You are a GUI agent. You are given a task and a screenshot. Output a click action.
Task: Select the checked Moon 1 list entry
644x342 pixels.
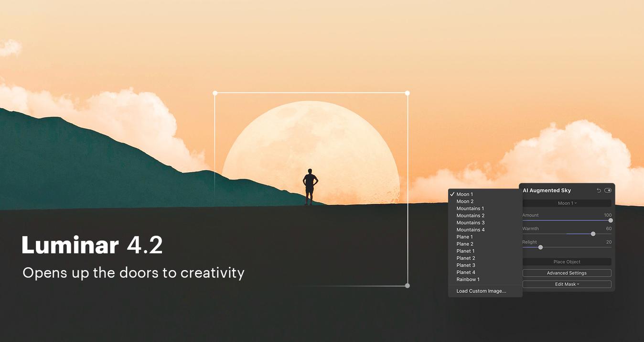tap(464, 194)
